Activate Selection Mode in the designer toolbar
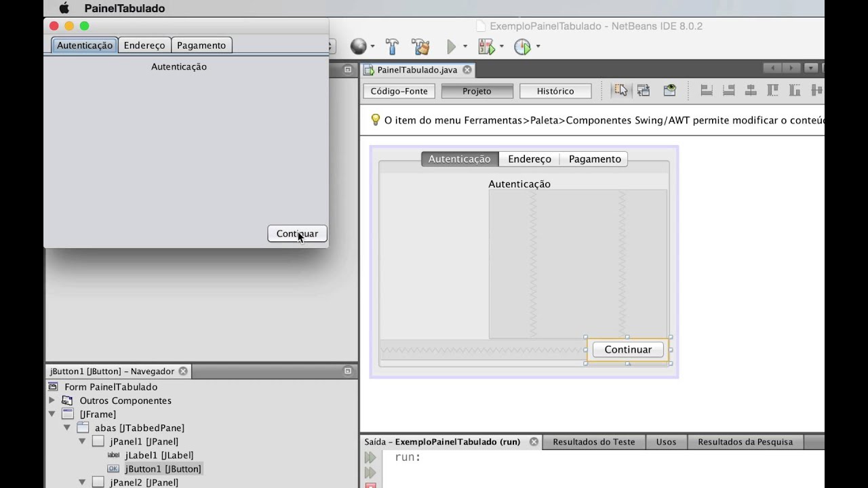868x488 pixels. pos(620,90)
